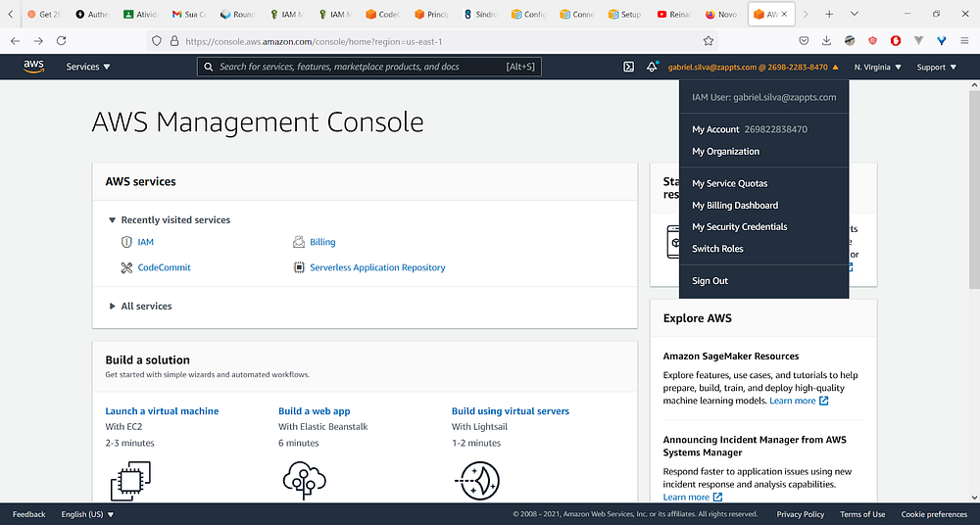
Task: Reload the page in the browser
Action: pos(61,40)
